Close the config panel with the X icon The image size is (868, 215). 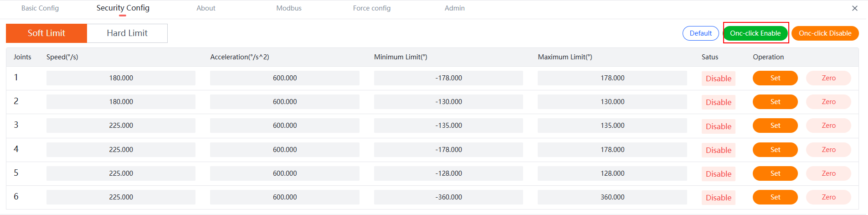[x=855, y=8]
